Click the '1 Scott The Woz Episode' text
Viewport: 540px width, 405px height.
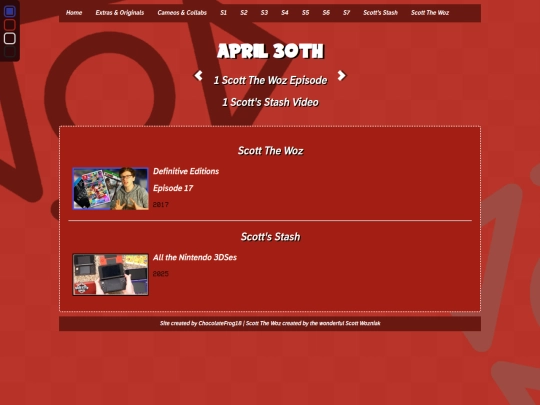click(270, 80)
